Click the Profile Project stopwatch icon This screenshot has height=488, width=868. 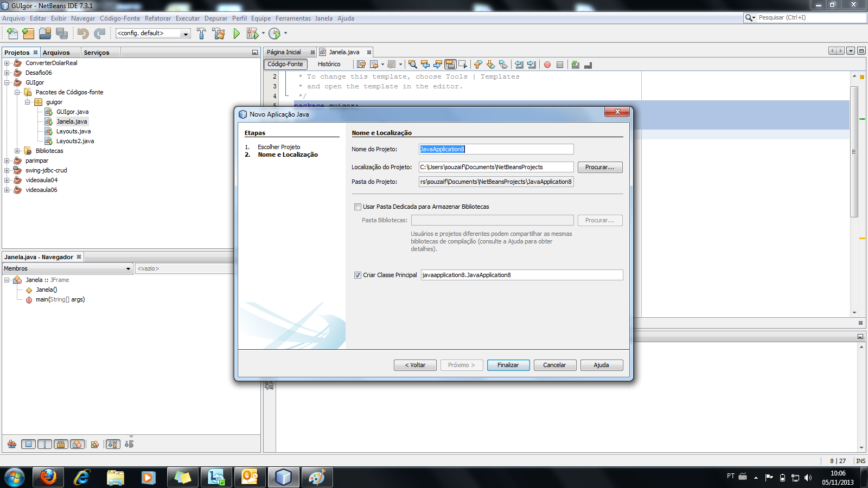pyautogui.click(x=274, y=33)
